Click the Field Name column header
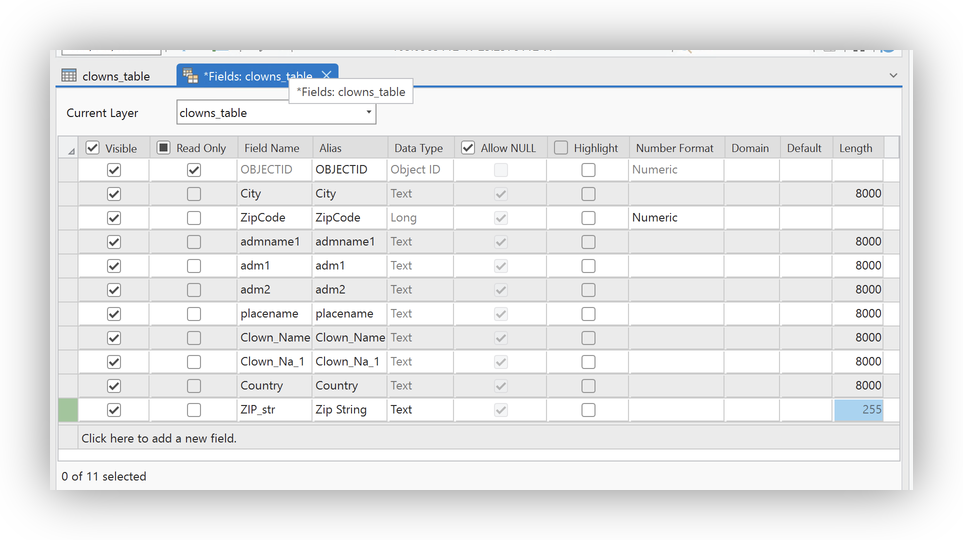The image size is (963, 540). (272, 148)
